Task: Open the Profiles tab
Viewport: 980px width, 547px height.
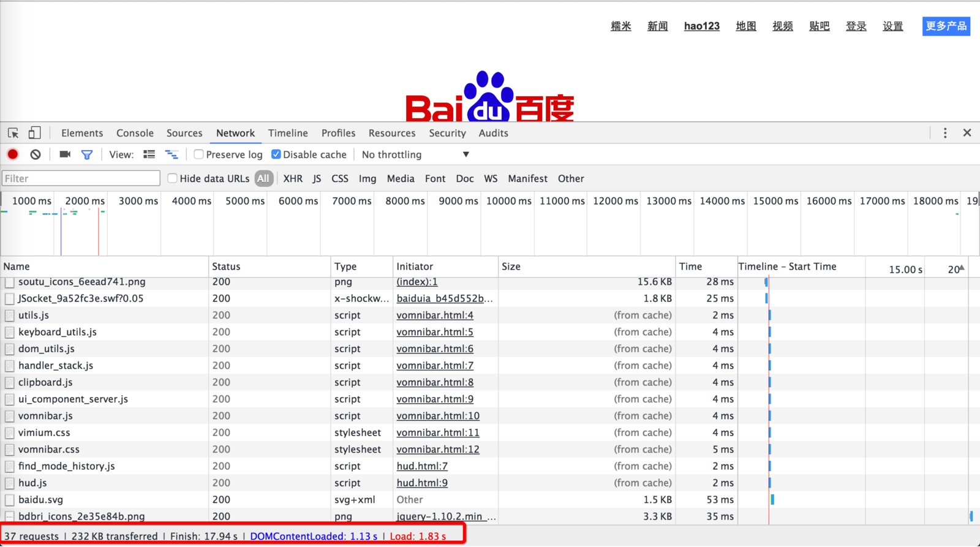Action: 338,133
